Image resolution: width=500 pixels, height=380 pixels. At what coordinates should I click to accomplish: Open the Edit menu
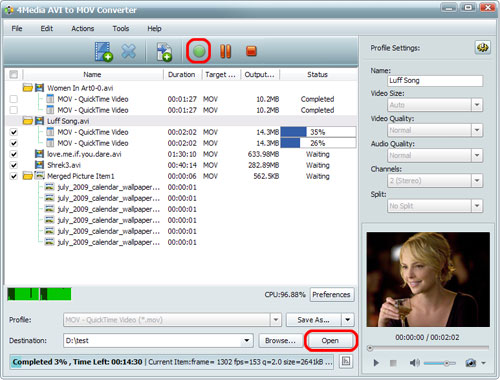point(47,28)
